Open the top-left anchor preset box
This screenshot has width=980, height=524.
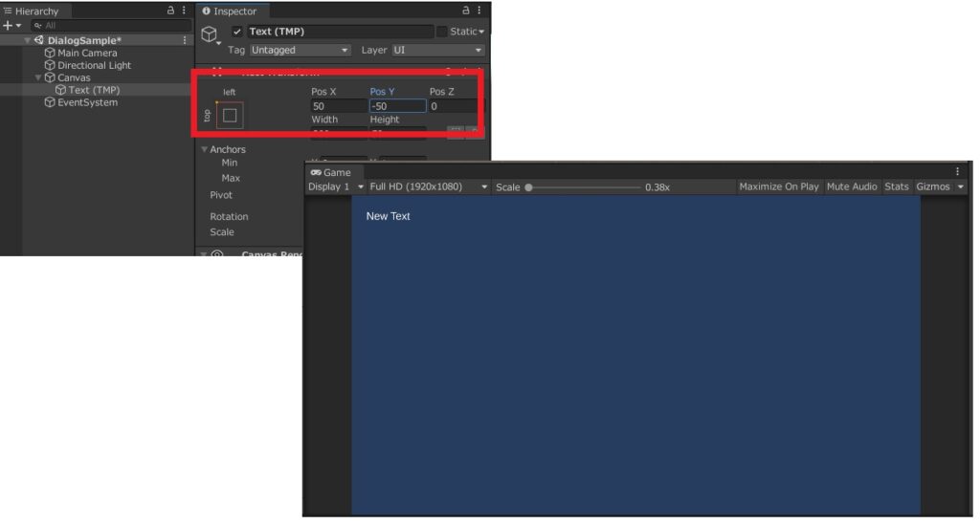point(230,115)
